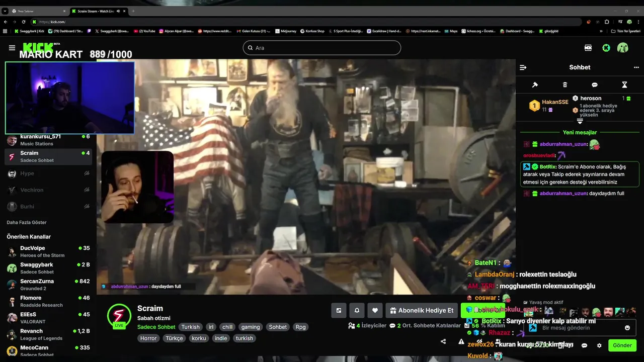Open the MecoCann channel
This screenshot has height=362, width=644.
coord(48,350)
